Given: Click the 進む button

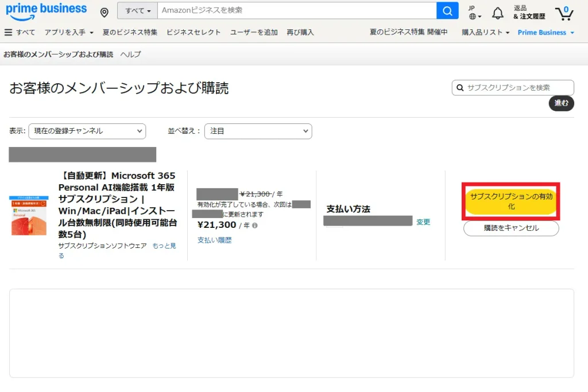Looking at the screenshot, I should coord(562,103).
